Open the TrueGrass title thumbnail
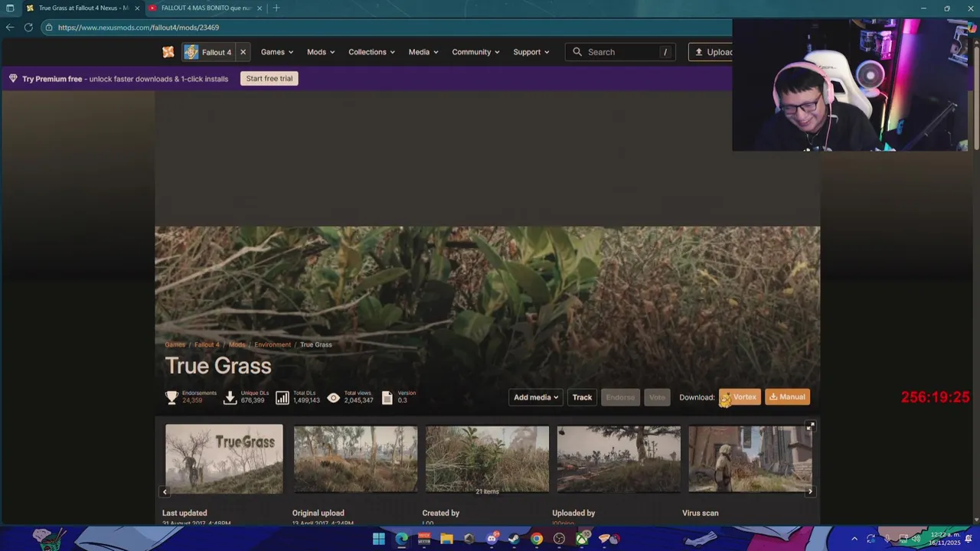The image size is (980, 551). tap(224, 458)
